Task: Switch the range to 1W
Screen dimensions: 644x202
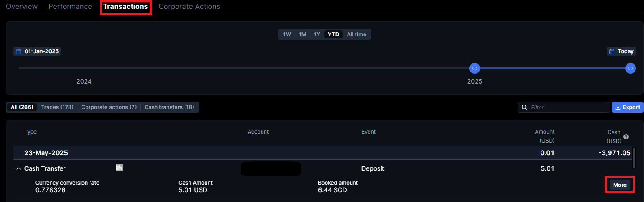Action: 287,34
